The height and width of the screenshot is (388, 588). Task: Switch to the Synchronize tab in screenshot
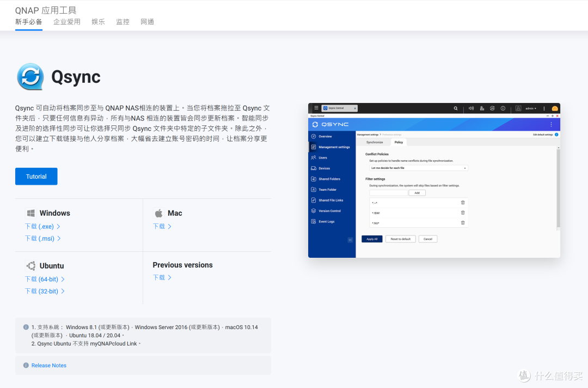pyautogui.click(x=375, y=142)
